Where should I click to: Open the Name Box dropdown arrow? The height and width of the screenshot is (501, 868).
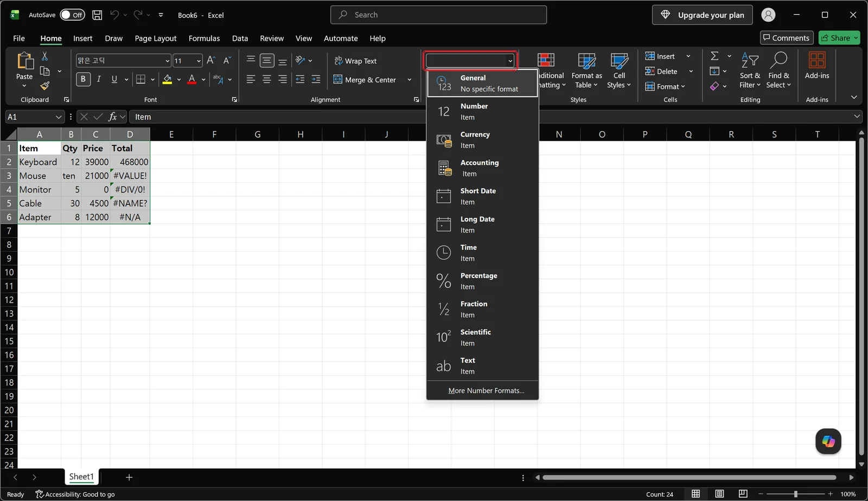(59, 117)
